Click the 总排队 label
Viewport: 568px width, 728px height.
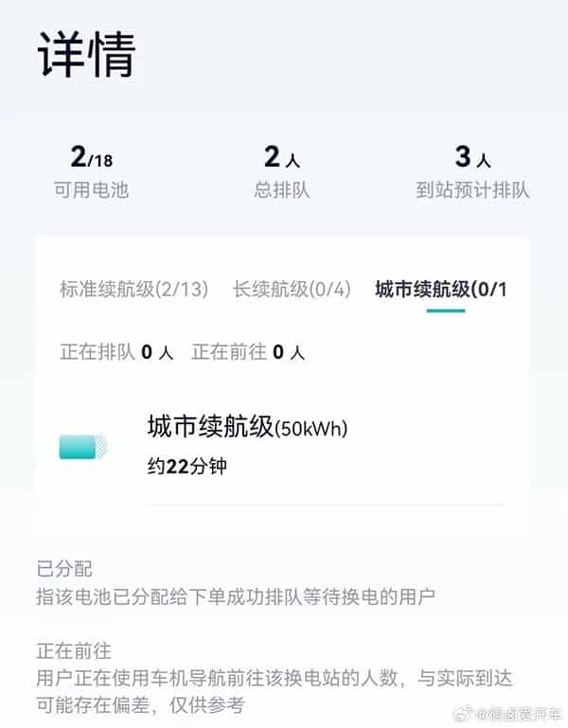tap(284, 189)
